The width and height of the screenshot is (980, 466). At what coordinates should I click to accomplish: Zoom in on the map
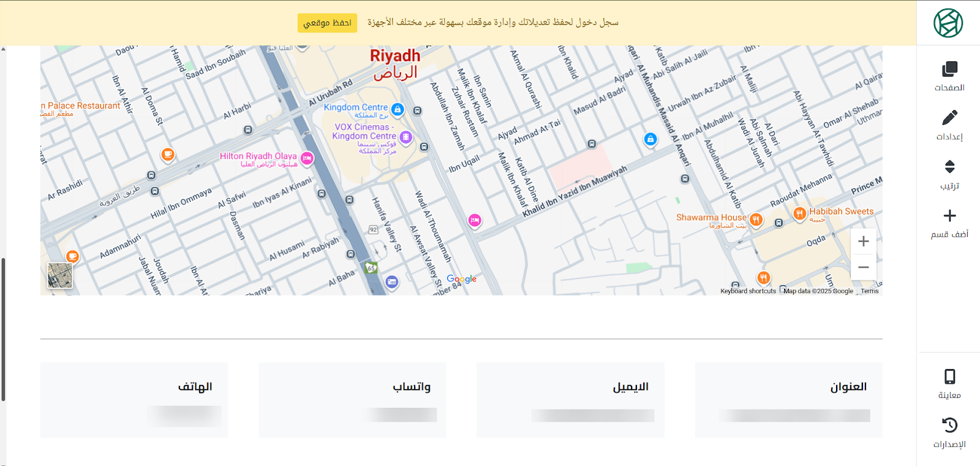[863, 242]
